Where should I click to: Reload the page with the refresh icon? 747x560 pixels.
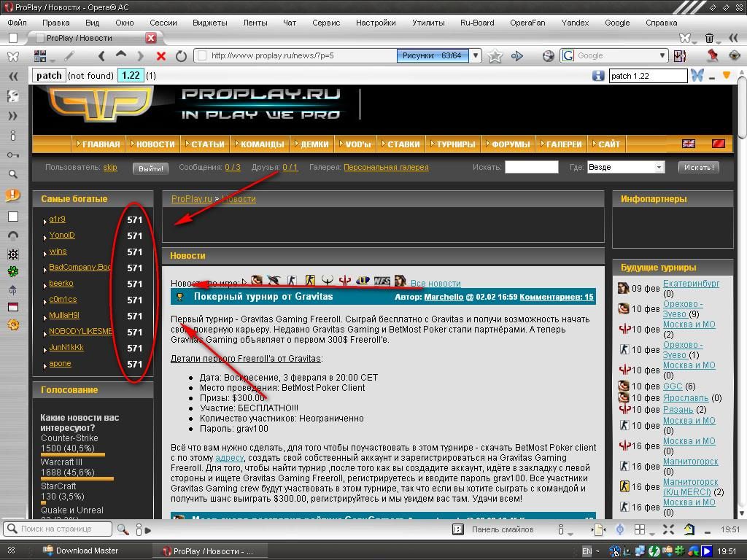[181, 55]
